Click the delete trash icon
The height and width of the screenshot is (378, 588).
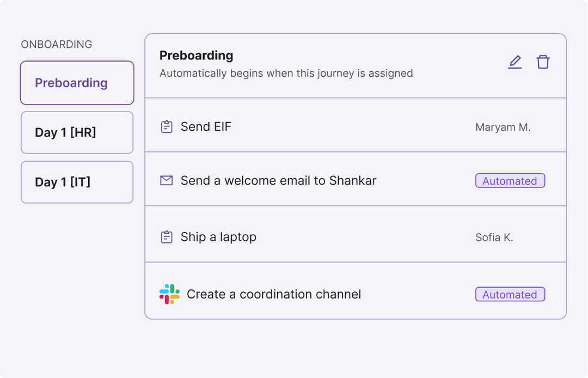coord(543,62)
